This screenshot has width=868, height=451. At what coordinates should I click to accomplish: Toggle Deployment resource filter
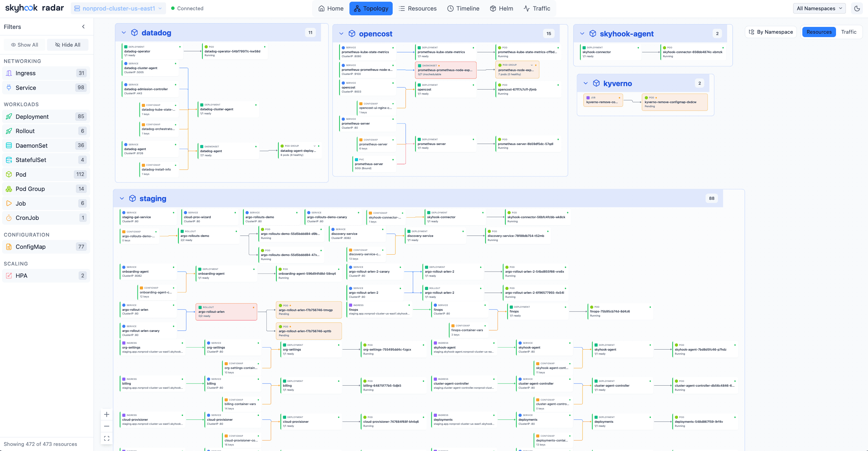[x=46, y=117]
